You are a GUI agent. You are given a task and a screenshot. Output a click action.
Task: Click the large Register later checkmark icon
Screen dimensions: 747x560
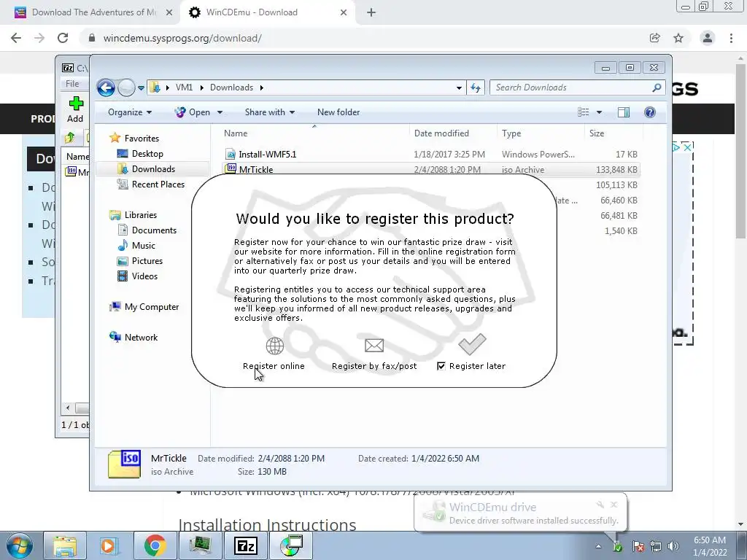coord(472,344)
